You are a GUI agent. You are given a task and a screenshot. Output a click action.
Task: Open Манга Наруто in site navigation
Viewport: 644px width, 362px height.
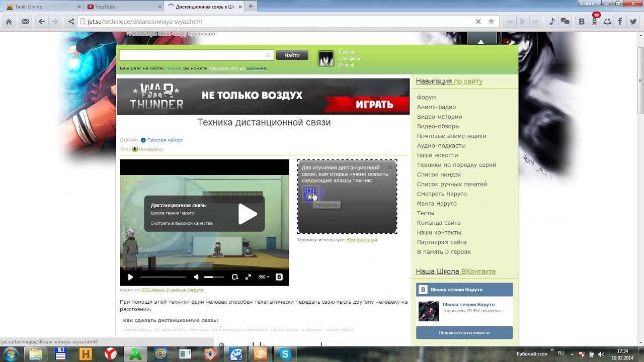pyautogui.click(x=437, y=204)
